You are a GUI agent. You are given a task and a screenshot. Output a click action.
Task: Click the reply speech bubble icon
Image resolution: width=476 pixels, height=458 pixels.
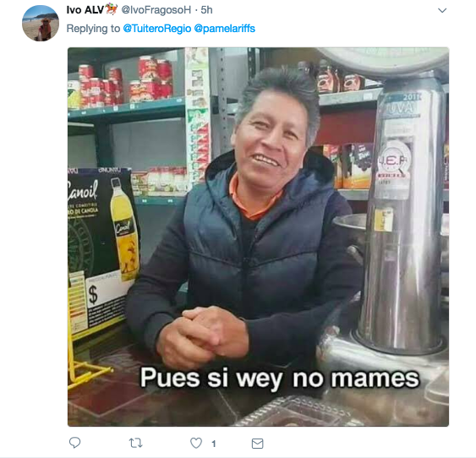pyautogui.click(x=74, y=443)
